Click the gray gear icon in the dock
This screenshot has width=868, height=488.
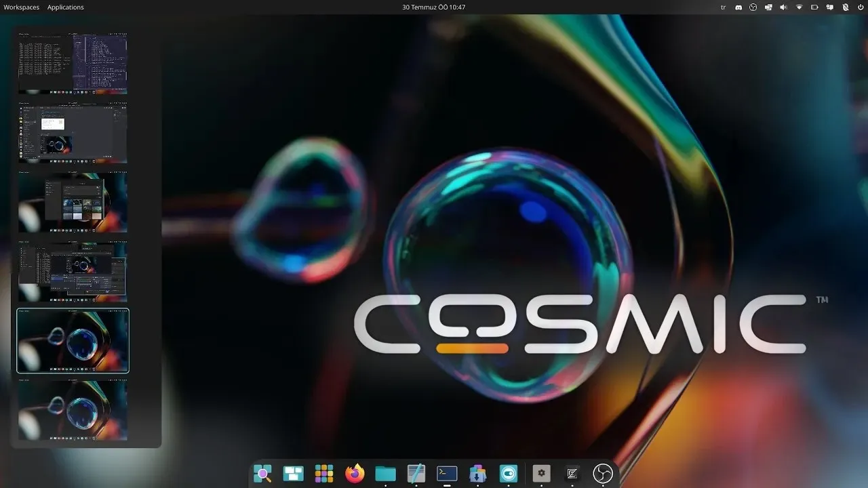(541, 473)
